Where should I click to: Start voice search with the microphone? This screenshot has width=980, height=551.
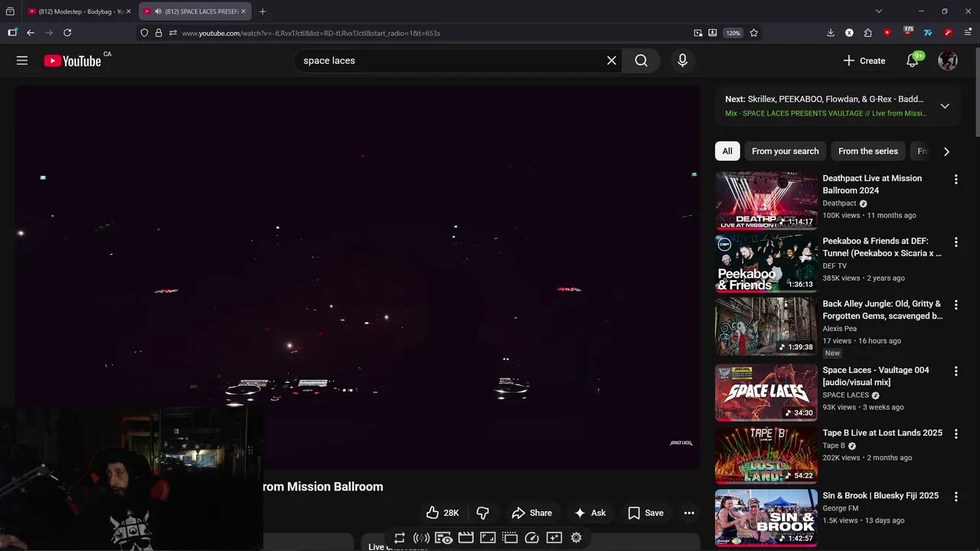682,60
